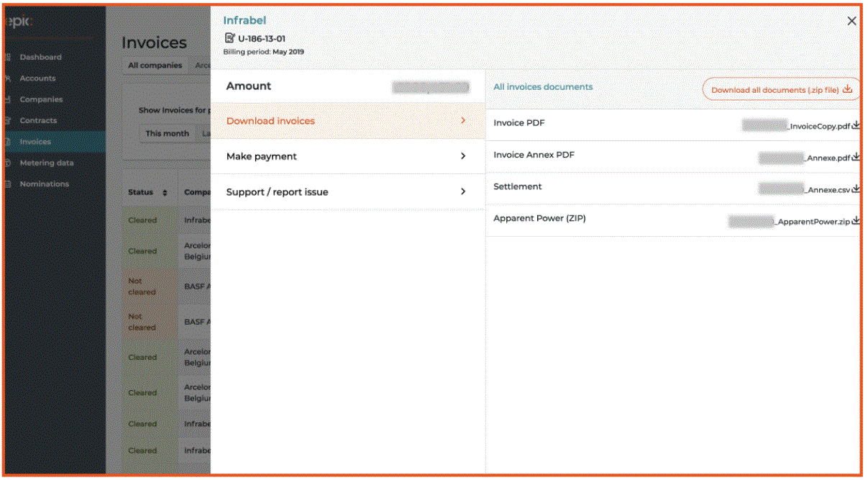Sort by the Status column header
This screenshot has height=480, width=868.
pos(147,192)
